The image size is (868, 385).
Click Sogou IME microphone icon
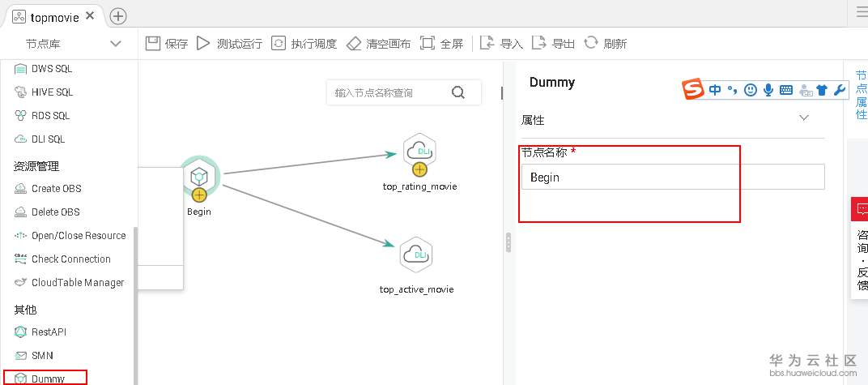pos(768,90)
